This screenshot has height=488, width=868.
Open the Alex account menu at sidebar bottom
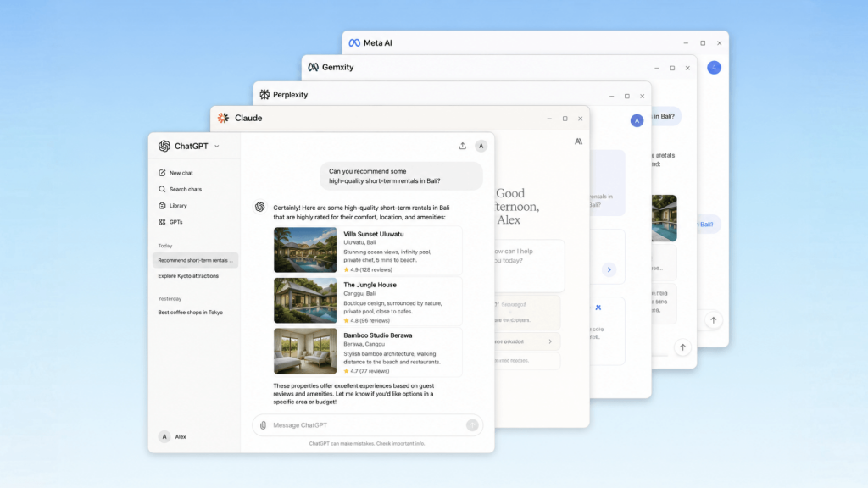pyautogui.click(x=173, y=436)
